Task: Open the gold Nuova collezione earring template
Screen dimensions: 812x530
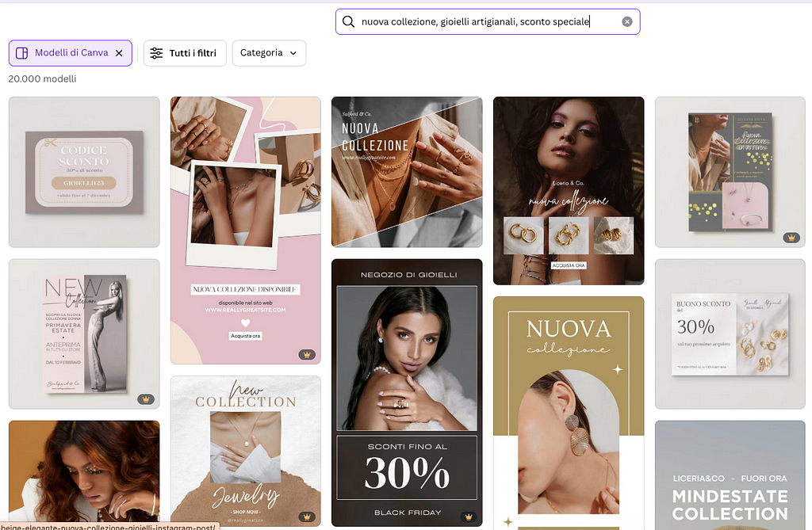Action: coord(569,413)
